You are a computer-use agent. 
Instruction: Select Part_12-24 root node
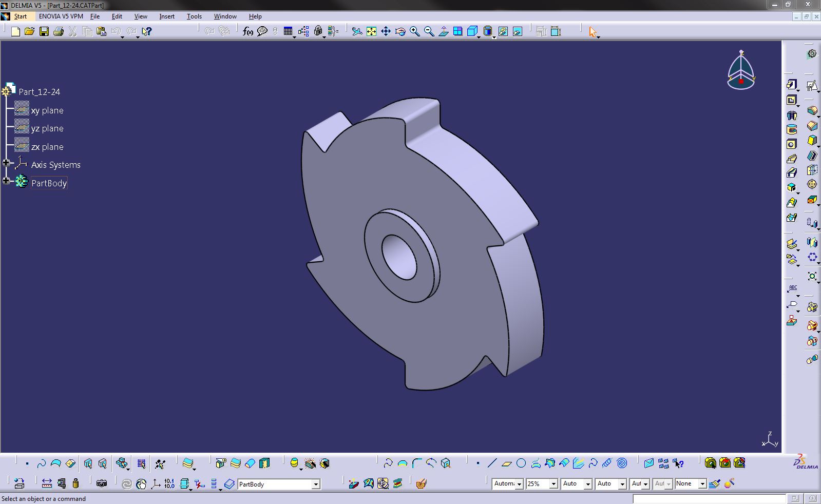coord(40,92)
